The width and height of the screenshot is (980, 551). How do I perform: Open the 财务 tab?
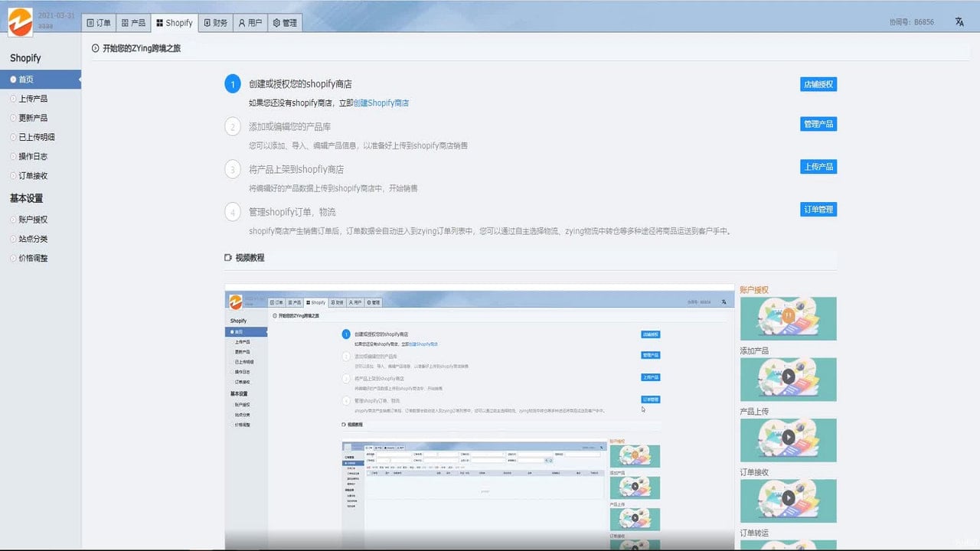point(215,23)
